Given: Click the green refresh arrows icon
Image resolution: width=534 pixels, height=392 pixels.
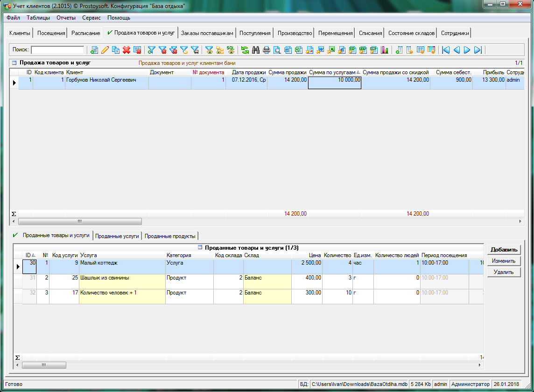Looking at the screenshot, I should point(245,50).
